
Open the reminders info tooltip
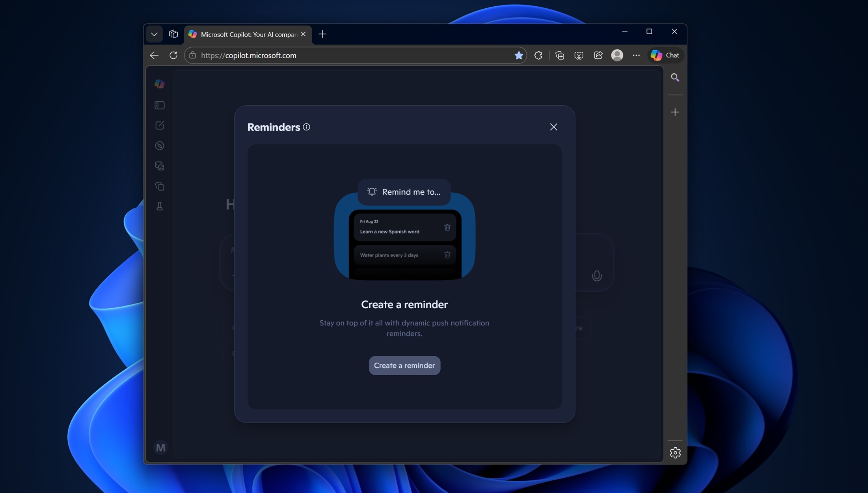(307, 127)
